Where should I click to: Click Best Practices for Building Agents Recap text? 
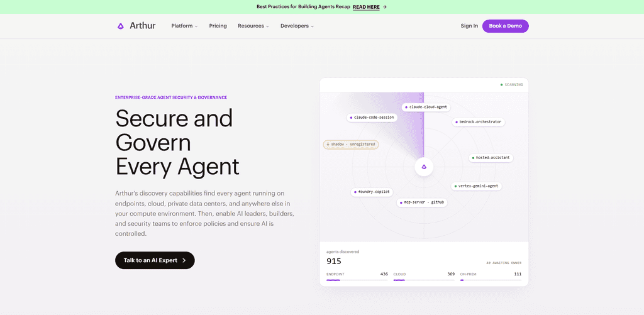pyautogui.click(x=303, y=7)
